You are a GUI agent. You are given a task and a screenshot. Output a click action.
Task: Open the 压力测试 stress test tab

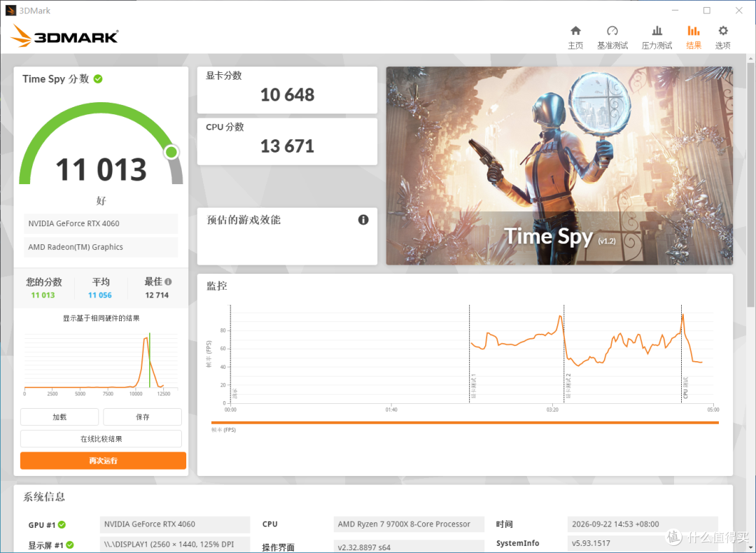(657, 38)
